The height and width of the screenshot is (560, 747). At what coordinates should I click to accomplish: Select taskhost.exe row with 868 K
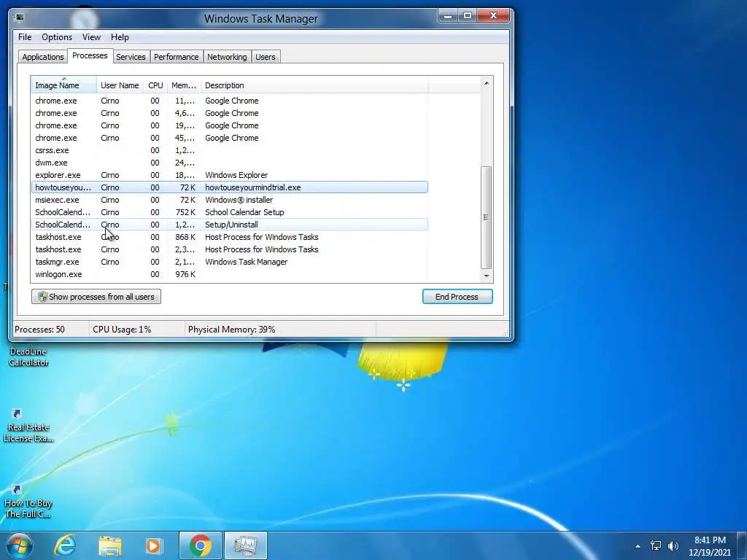[x=230, y=237]
